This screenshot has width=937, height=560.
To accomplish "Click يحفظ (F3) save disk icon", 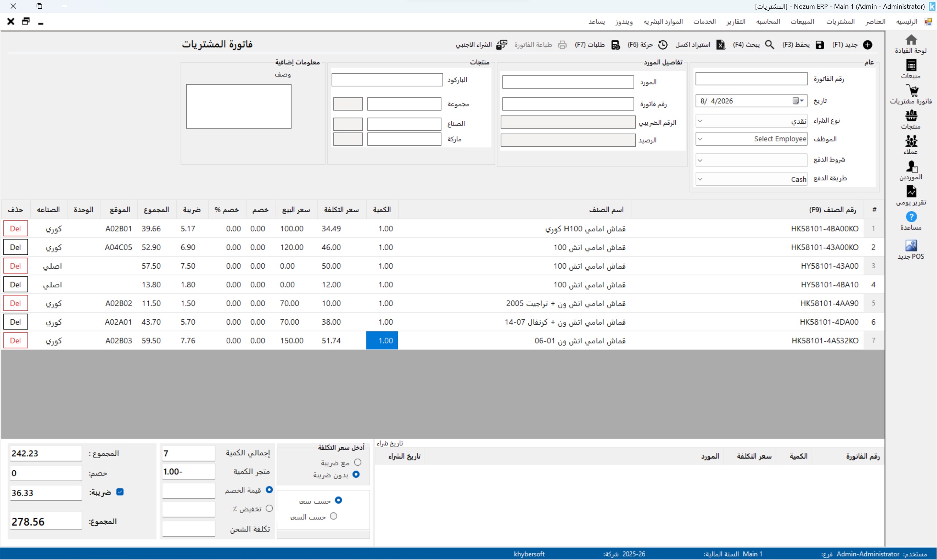I will (820, 45).
